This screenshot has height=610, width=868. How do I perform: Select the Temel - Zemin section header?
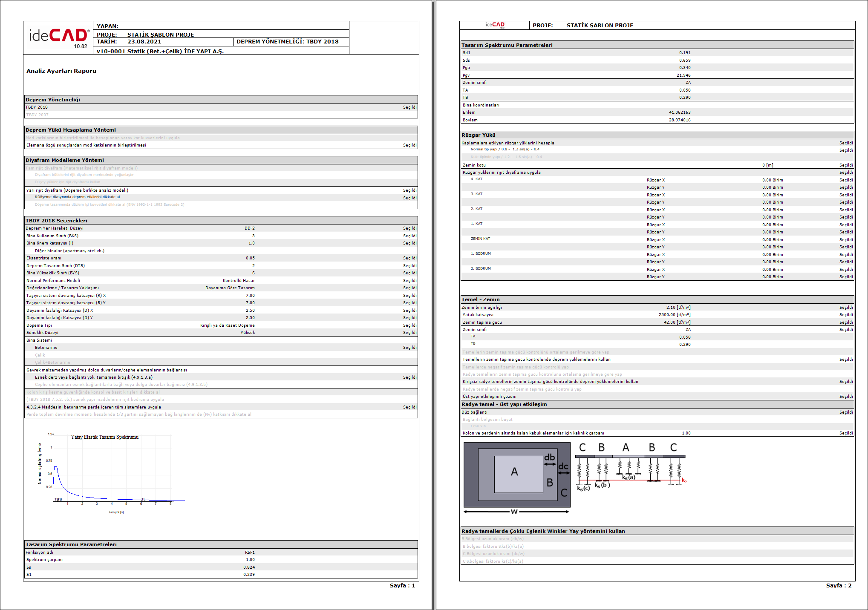coord(481,299)
